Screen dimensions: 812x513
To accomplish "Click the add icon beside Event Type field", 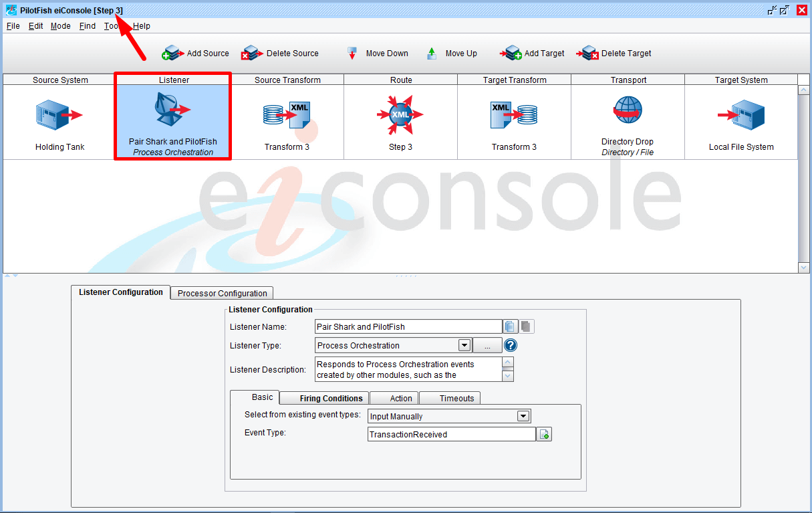I will (x=545, y=435).
